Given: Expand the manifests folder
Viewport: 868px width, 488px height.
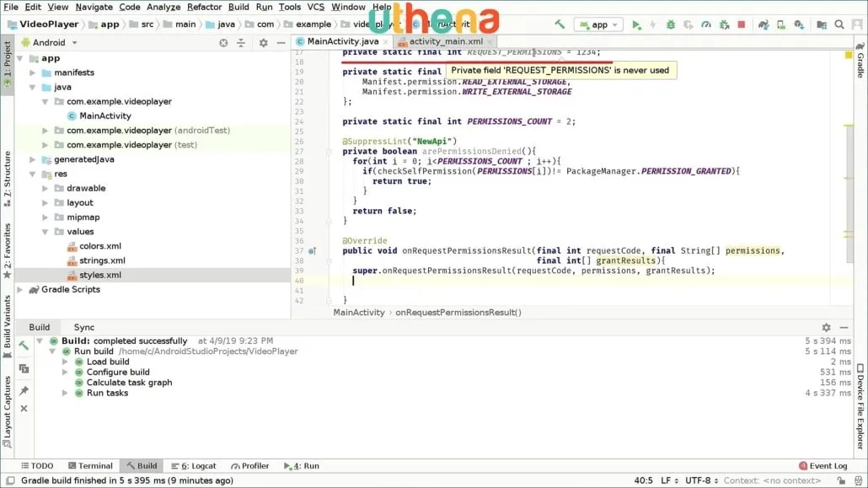Looking at the screenshot, I should click(x=32, y=72).
